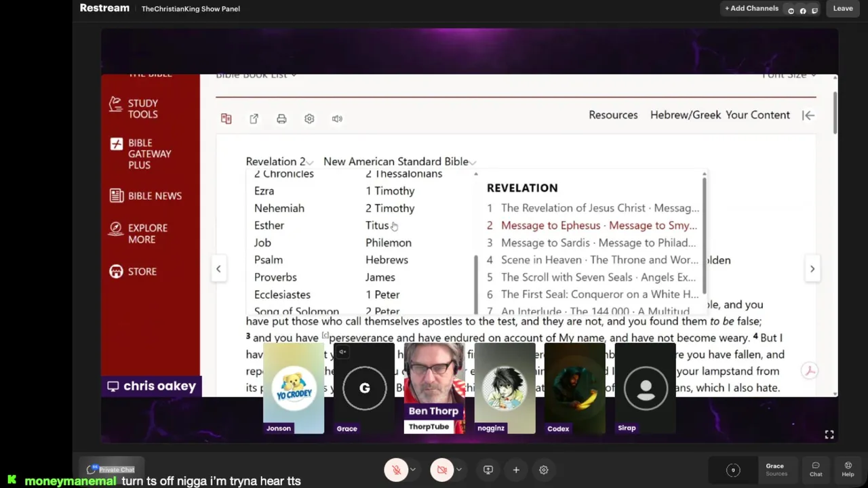Choose 1 Peter in the book list
The height and width of the screenshot is (488, 868).
tap(382, 295)
